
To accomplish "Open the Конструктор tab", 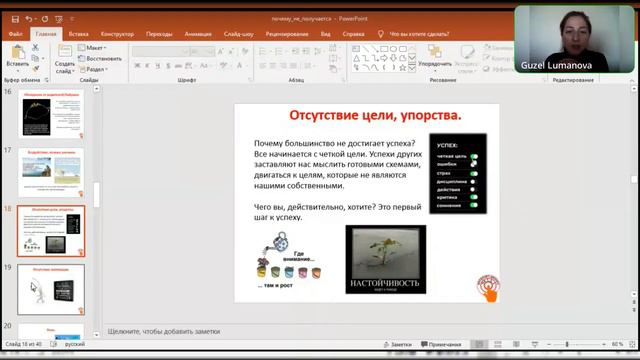I will pos(117,34).
